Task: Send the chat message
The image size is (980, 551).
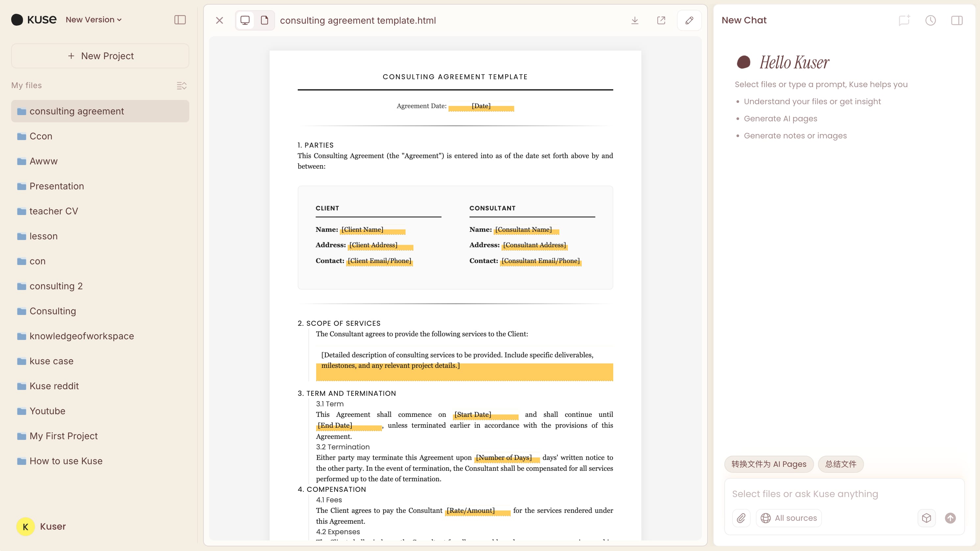Action: 950,518
